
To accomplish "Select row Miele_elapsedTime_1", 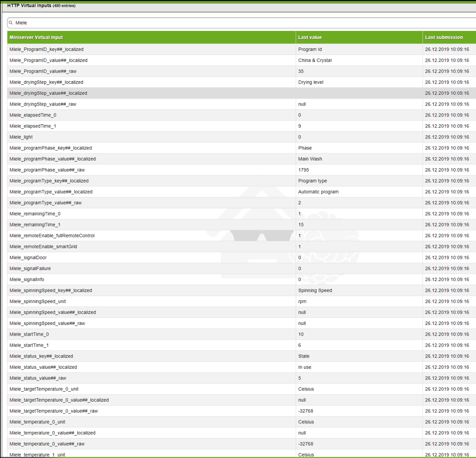I will point(242,126).
